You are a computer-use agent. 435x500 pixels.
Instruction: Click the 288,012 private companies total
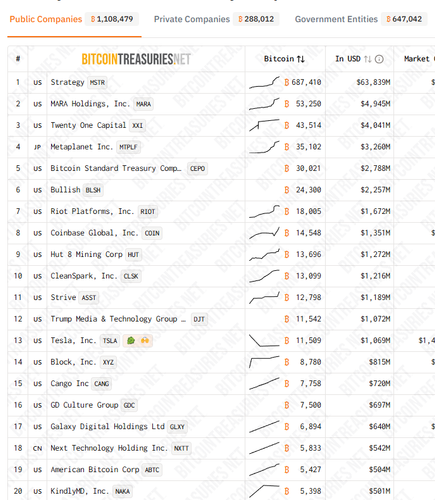[x=256, y=19]
